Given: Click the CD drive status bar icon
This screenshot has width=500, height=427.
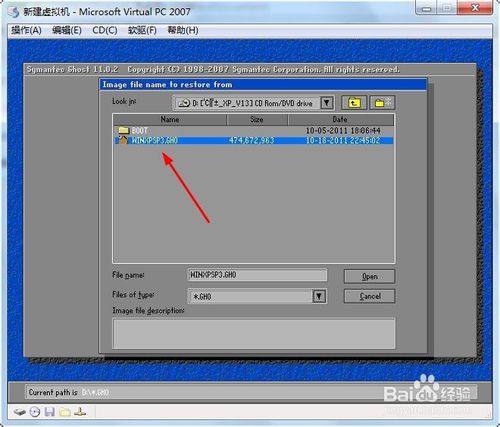Looking at the screenshot, I should pyautogui.click(x=35, y=412).
